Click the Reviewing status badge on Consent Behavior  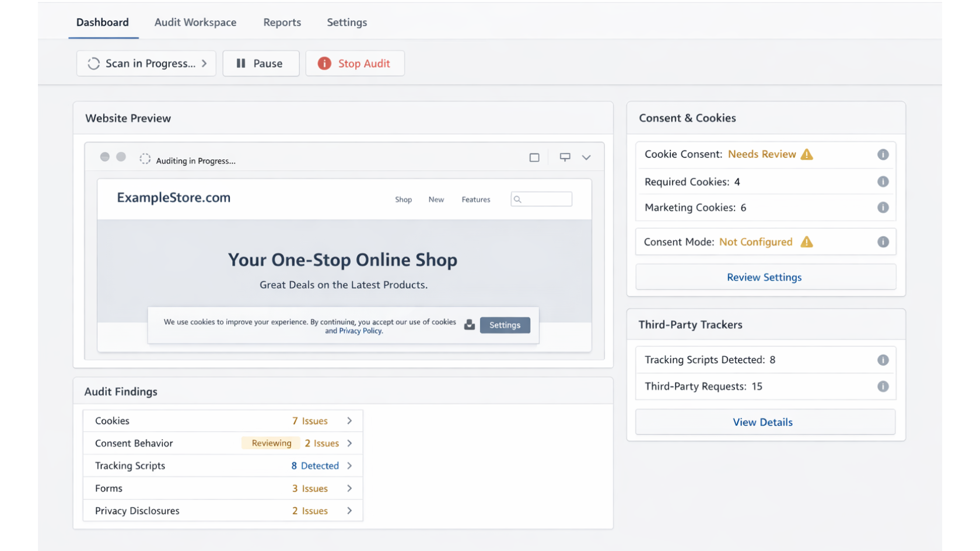271,443
